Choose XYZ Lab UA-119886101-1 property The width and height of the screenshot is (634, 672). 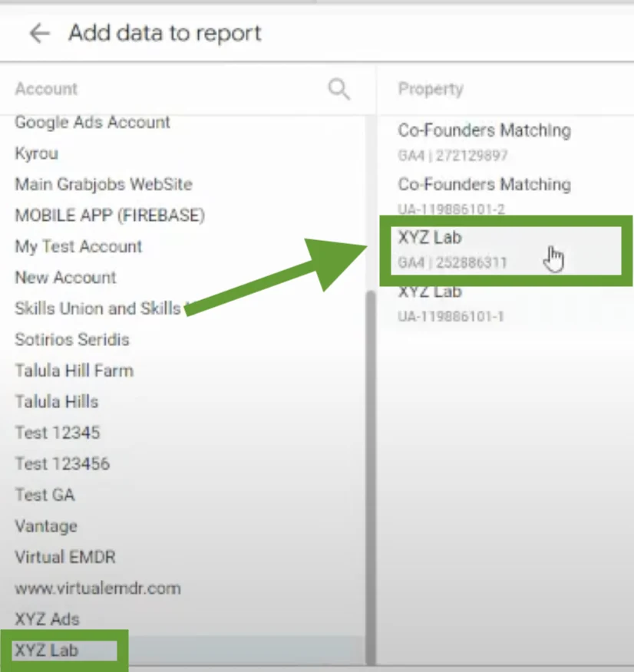(x=451, y=305)
